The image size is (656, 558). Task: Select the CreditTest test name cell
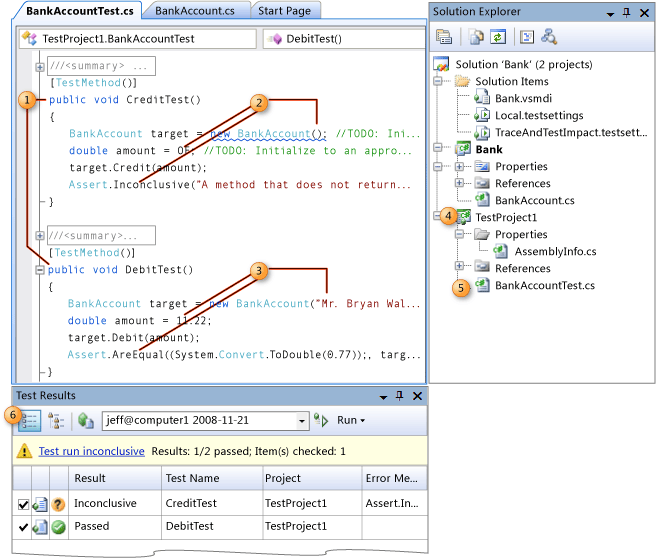(x=211, y=503)
